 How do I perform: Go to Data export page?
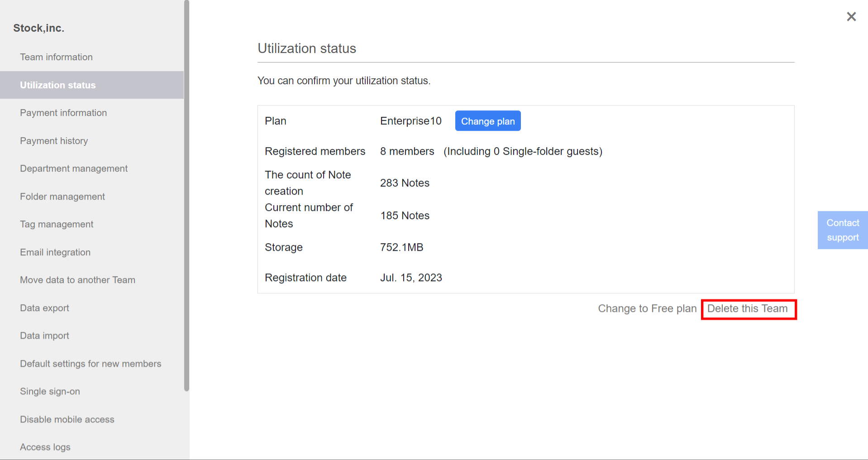coord(44,308)
